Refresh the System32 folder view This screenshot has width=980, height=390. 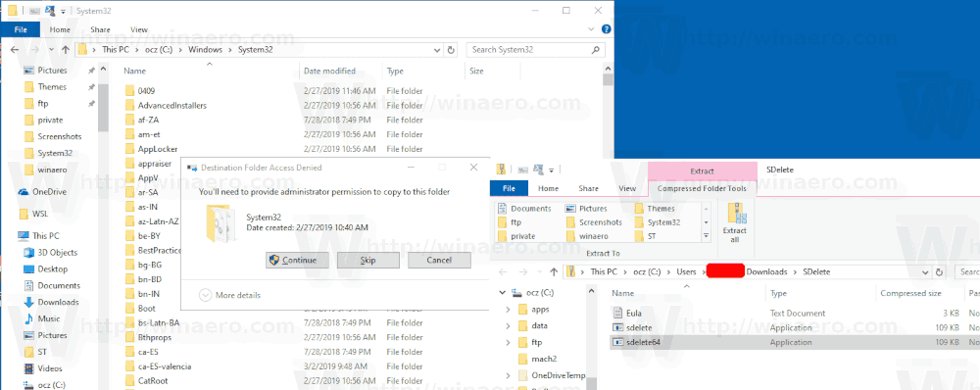tap(452, 50)
